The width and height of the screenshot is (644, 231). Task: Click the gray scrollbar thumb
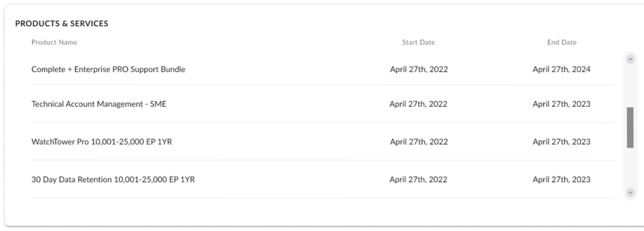tap(630, 127)
